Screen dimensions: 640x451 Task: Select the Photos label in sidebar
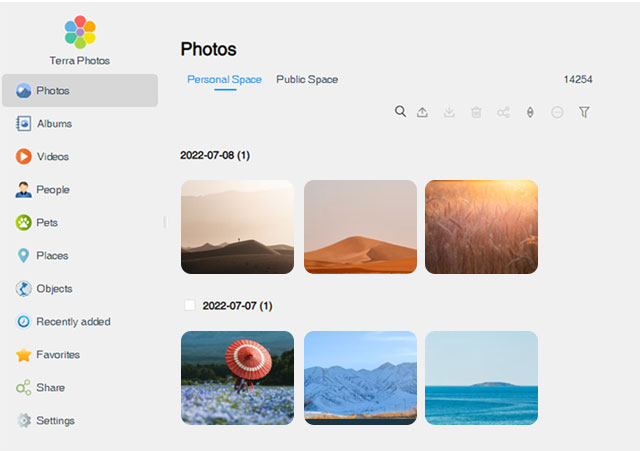[53, 91]
